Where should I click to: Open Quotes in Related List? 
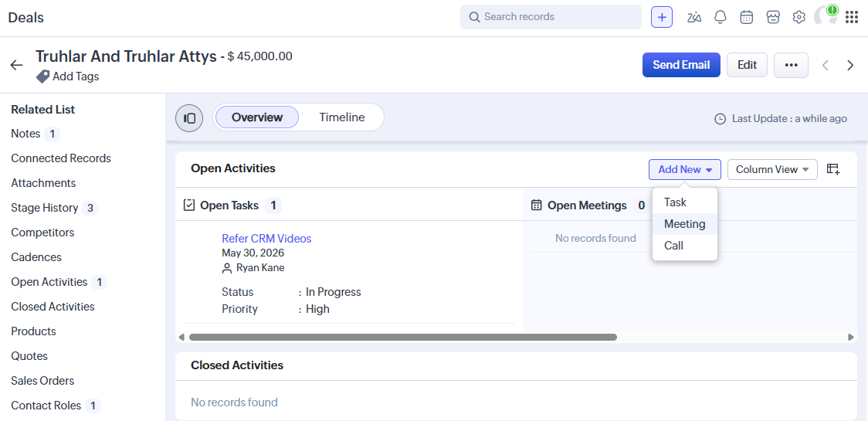point(29,355)
